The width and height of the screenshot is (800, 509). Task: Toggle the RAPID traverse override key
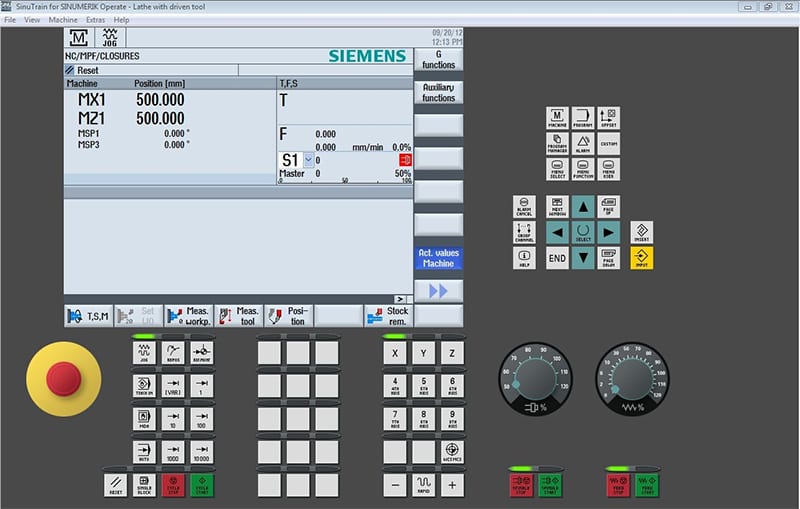tap(423, 485)
